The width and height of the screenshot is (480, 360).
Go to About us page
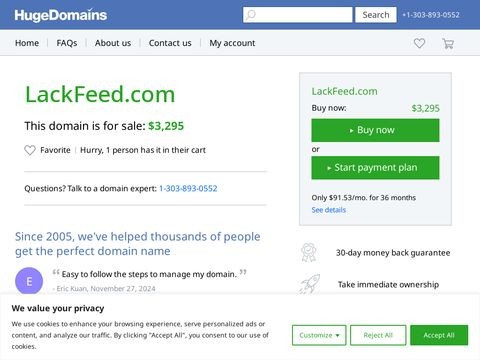click(x=113, y=43)
